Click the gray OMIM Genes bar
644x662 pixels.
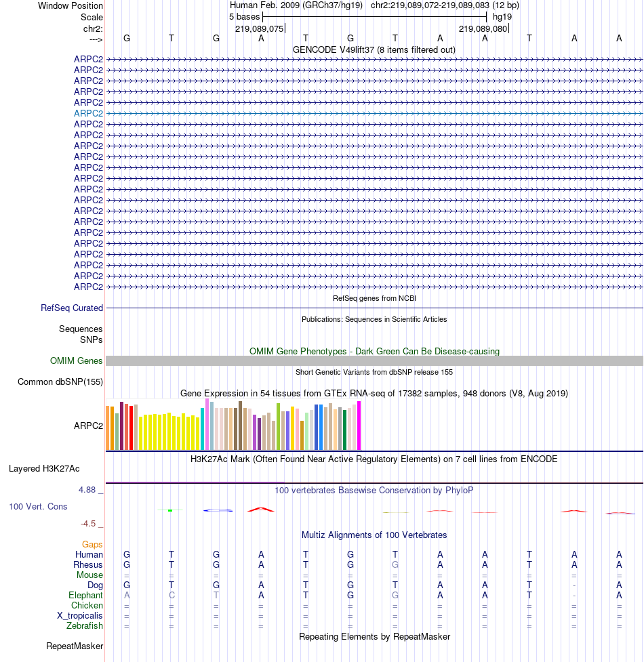(374, 360)
